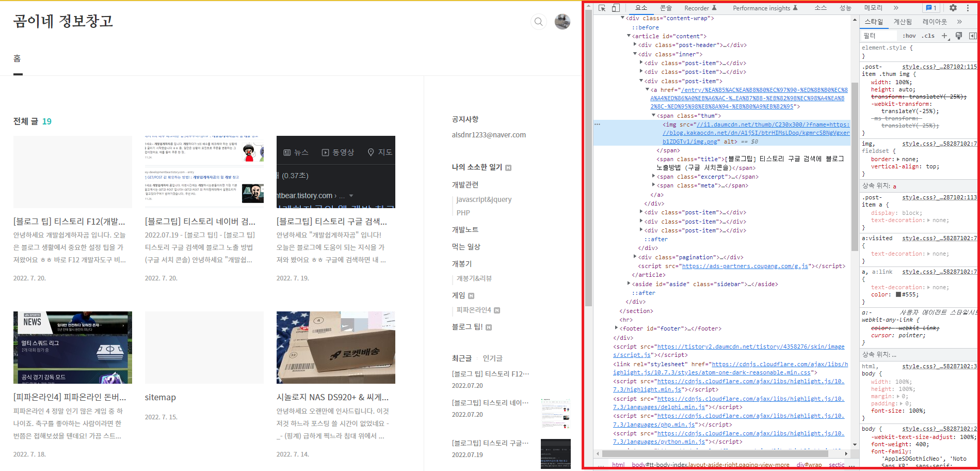Image resolution: width=980 pixels, height=471 pixels.
Task: Open the 로켓배송 box post thumbnail
Action: [x=336, y=348]
